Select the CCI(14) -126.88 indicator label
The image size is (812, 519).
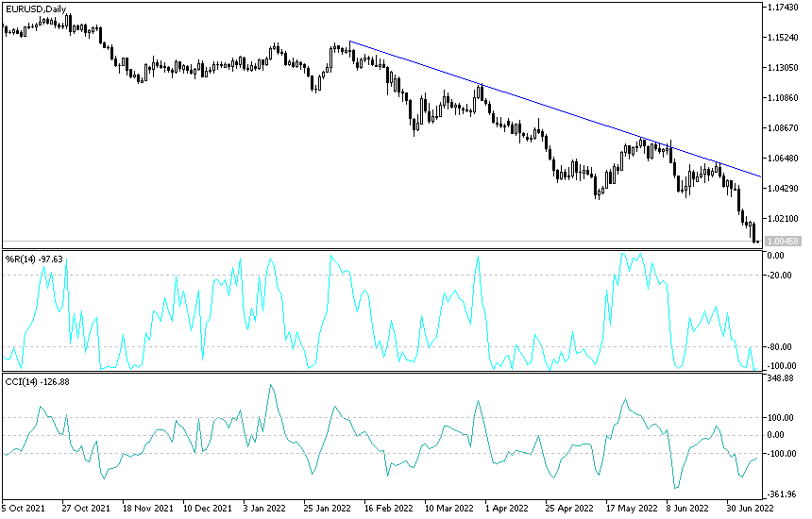(37, 382)
